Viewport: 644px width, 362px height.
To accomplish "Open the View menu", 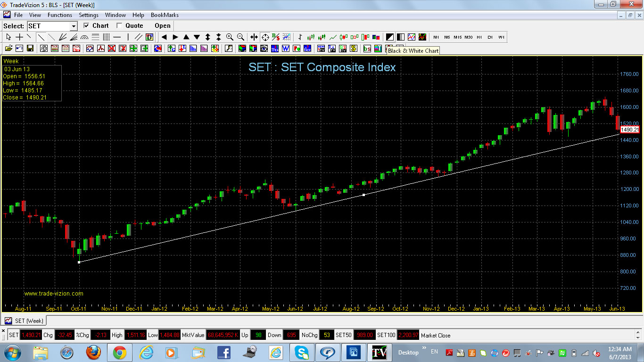I will pos(35,15).
